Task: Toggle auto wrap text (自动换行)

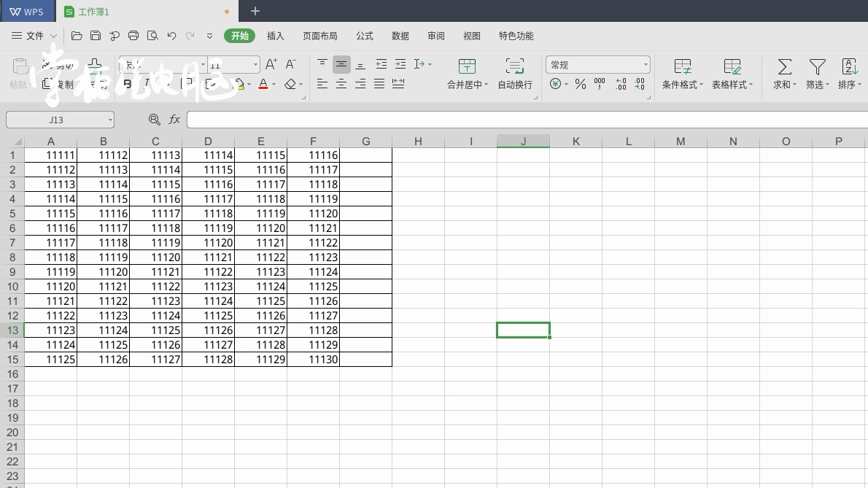Action: (515, 74)
